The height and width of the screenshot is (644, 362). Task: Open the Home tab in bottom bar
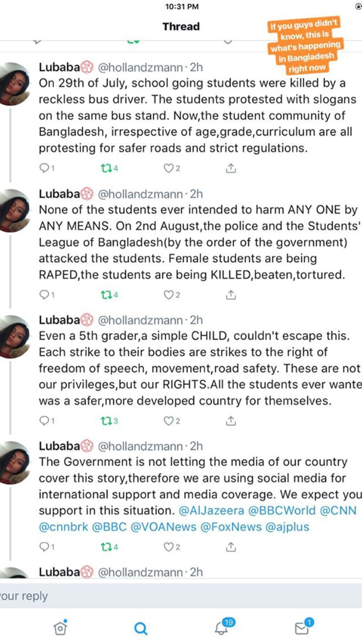pyautogui.click(x=60, y=627)
